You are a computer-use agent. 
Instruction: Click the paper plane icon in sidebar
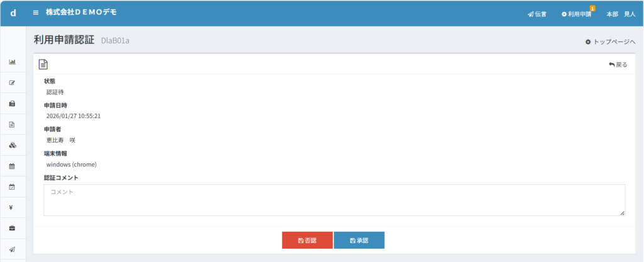tap(12, 249)
